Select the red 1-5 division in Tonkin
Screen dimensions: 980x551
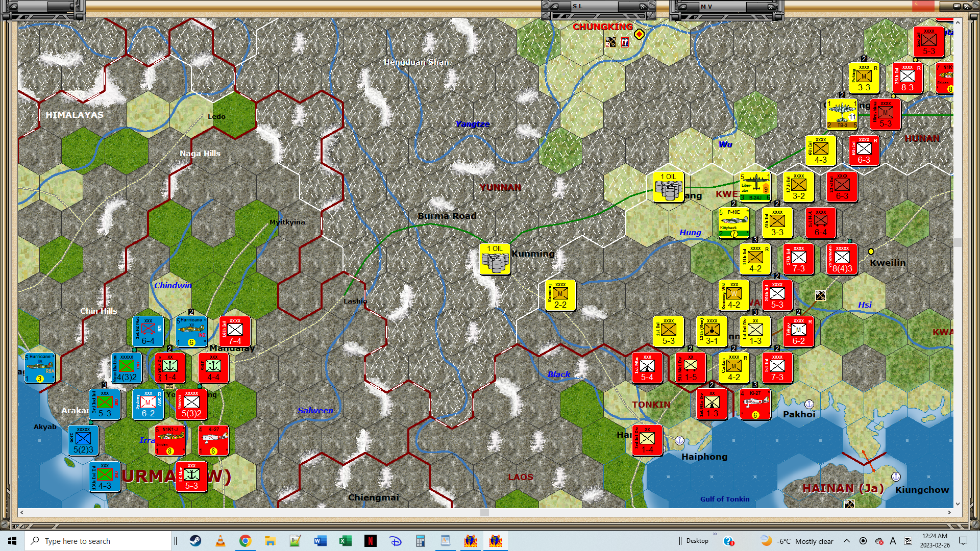tap(690, 368)
